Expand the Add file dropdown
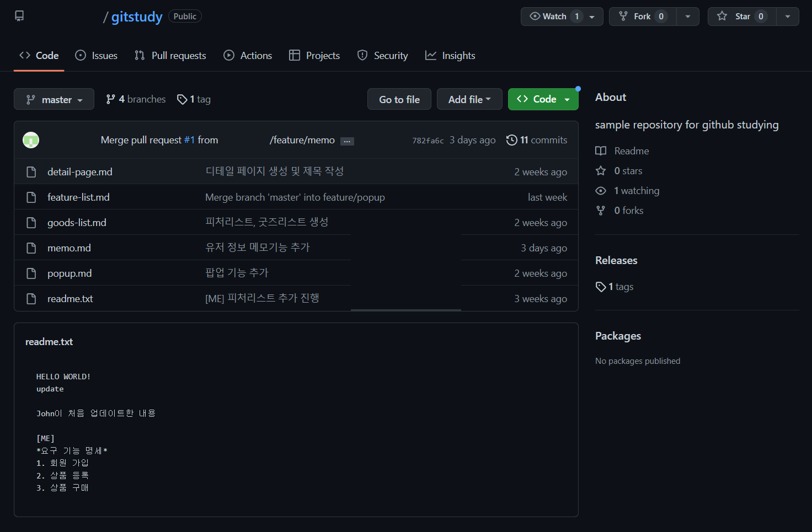The width and height of the screenshot is (812, 532). click(x=469, y=99)
